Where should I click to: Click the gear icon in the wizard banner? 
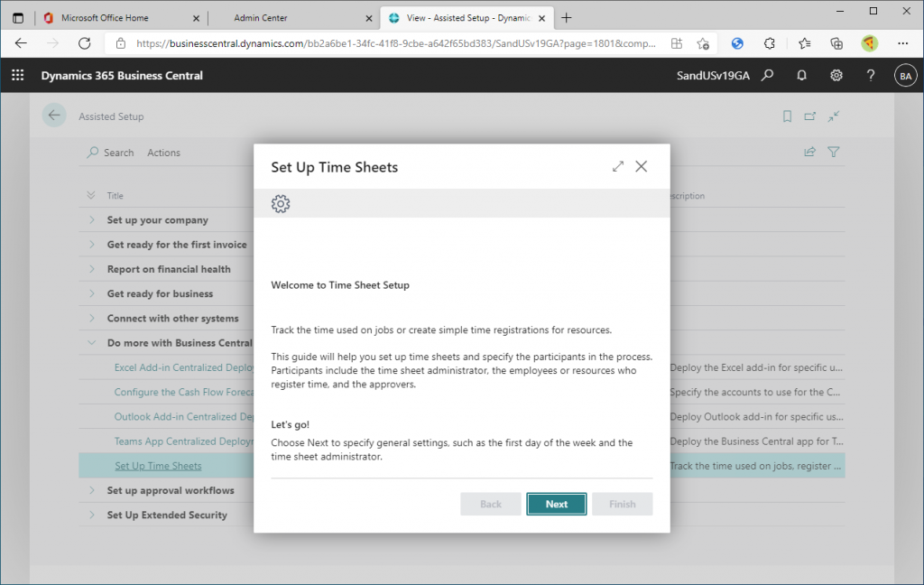(281, 203)
